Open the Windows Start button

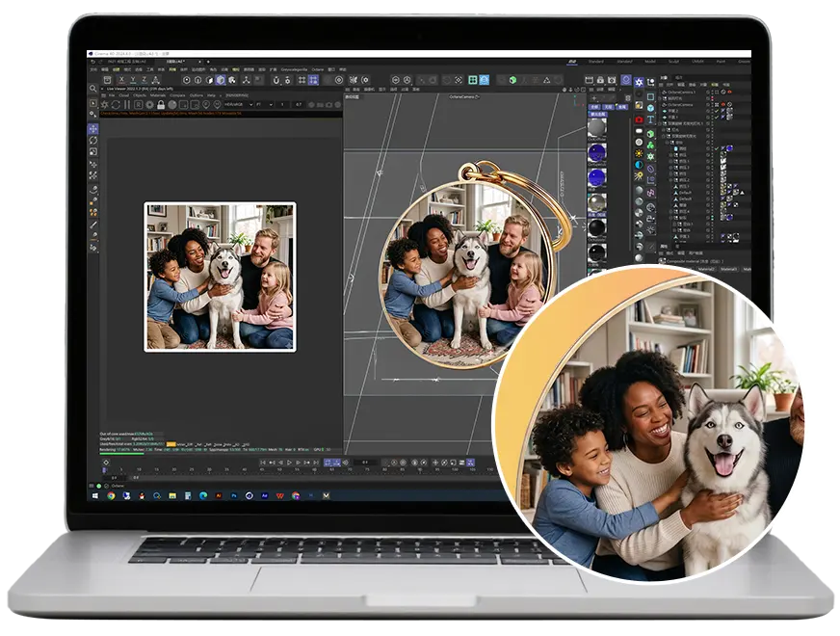pyautogui.click(x=95, y=495)
